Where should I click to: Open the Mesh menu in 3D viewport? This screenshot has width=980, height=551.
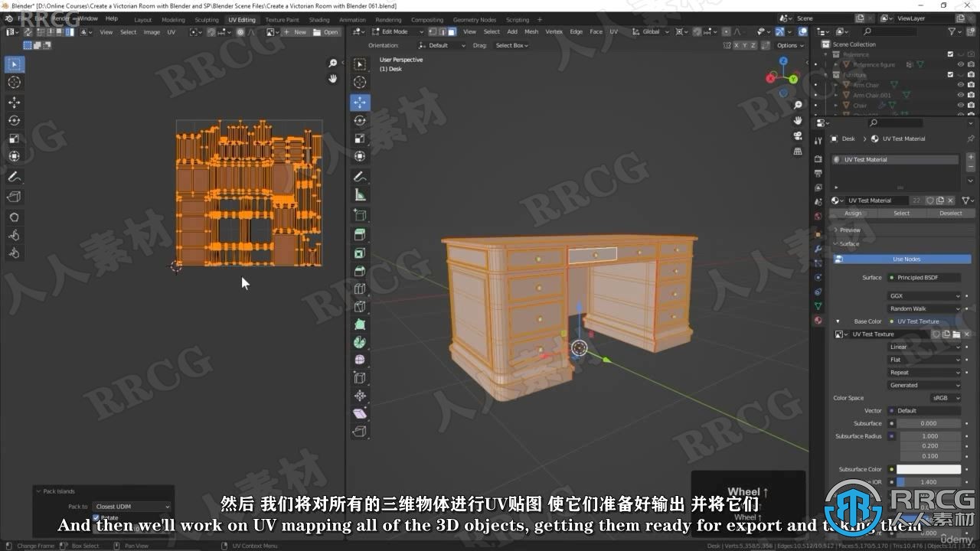pos(531,32)
